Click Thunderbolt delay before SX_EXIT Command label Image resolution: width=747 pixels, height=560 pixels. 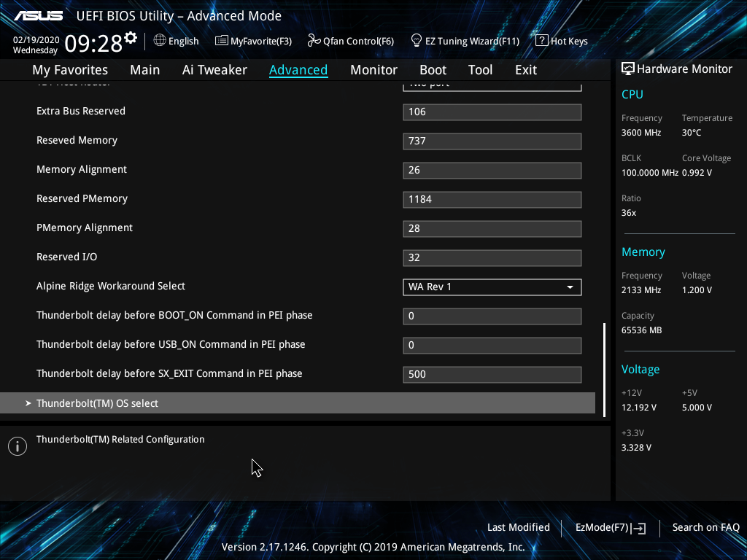pos(169,373)
